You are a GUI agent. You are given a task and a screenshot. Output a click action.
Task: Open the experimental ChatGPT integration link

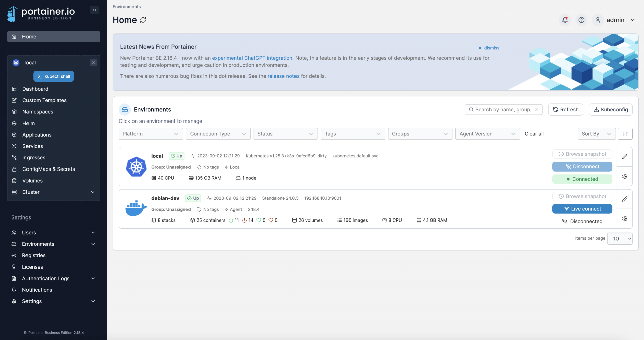252,58
